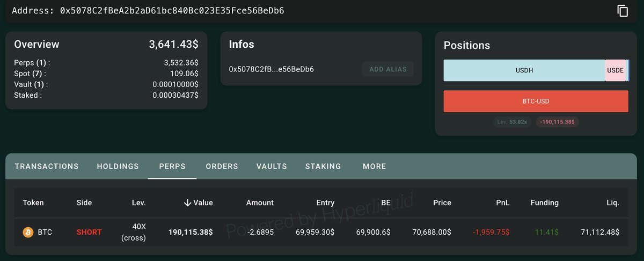644x261 pixels.
Task: Go to the Orders tab
Action: point(222,166)
